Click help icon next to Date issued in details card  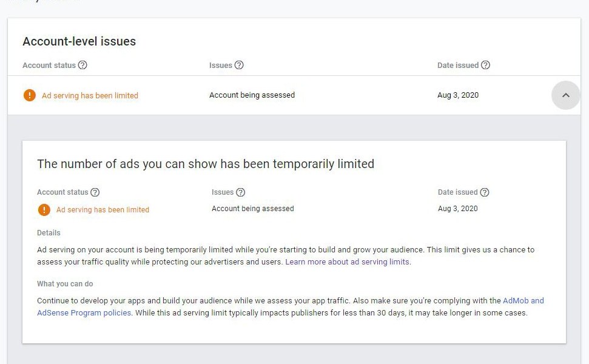[x=485, y=192]
